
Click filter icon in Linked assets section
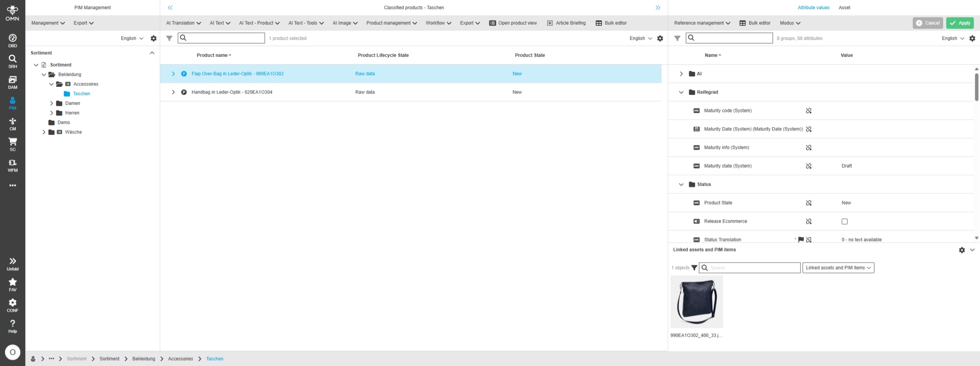pyautogui.click(x=694, y=268)
